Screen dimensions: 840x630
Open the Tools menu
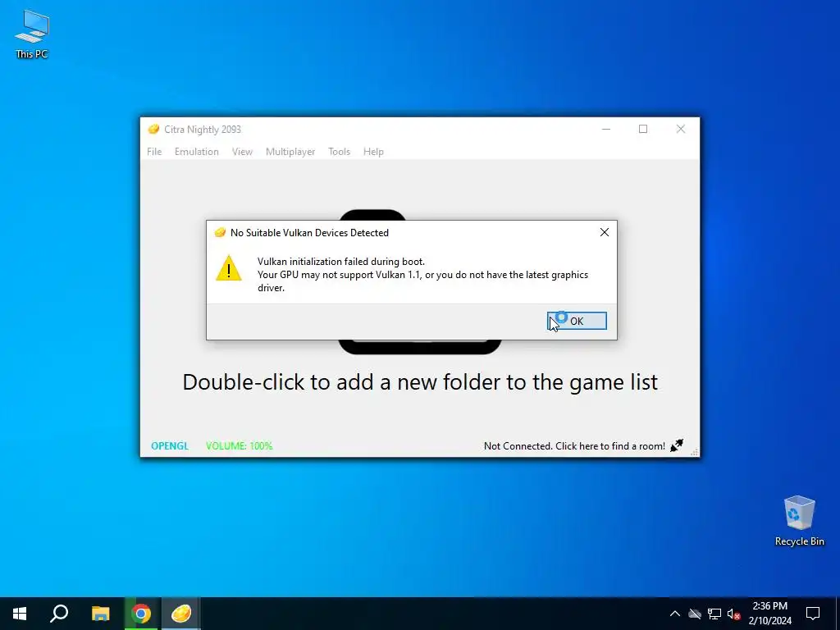tap(339, 152)
